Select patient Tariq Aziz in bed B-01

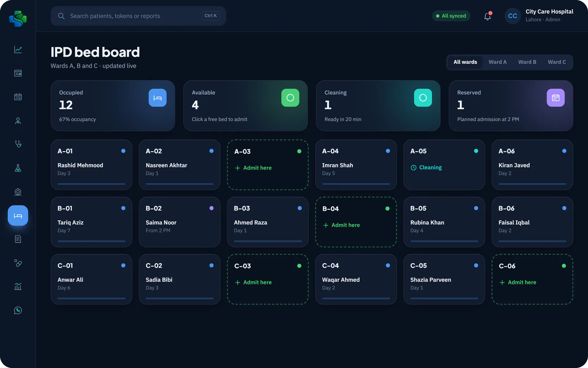(92, 222)
